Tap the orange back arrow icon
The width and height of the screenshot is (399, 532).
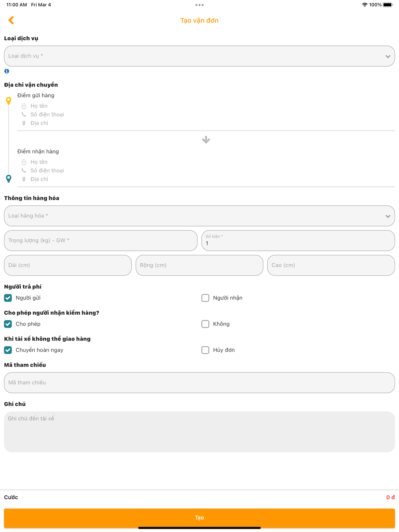[11, 20]
